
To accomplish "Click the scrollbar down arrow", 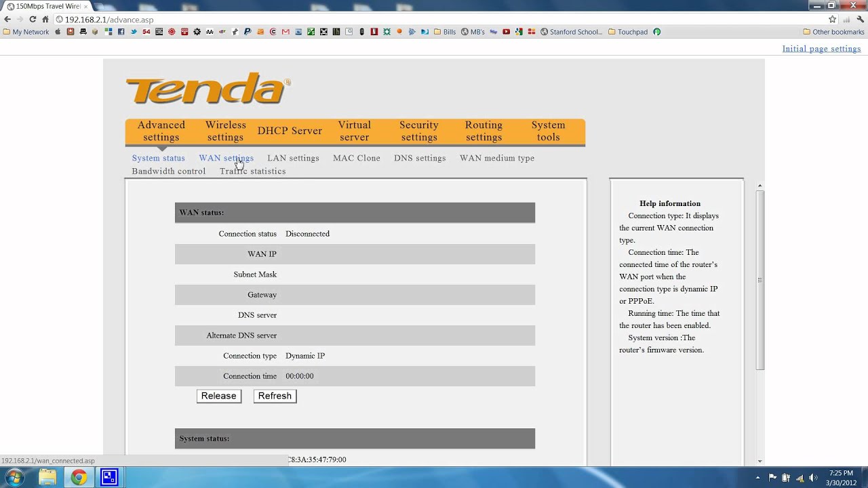I will point(759,462).
